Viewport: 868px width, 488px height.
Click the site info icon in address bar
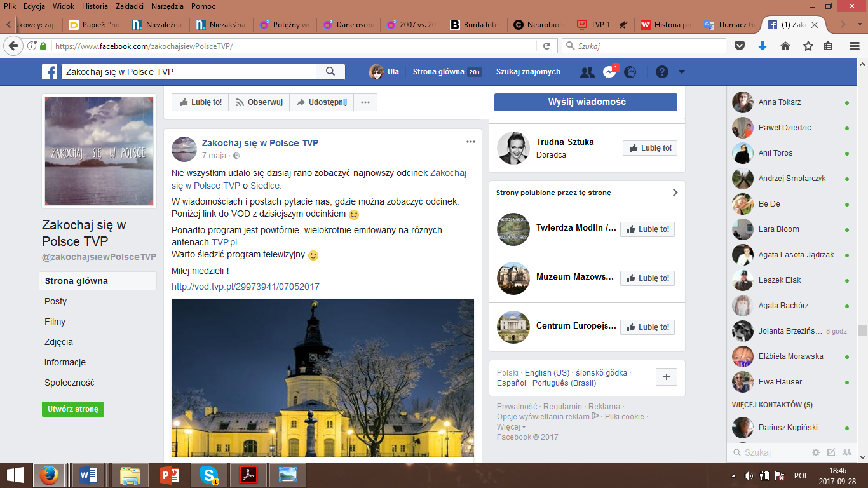tap(32, 46)
